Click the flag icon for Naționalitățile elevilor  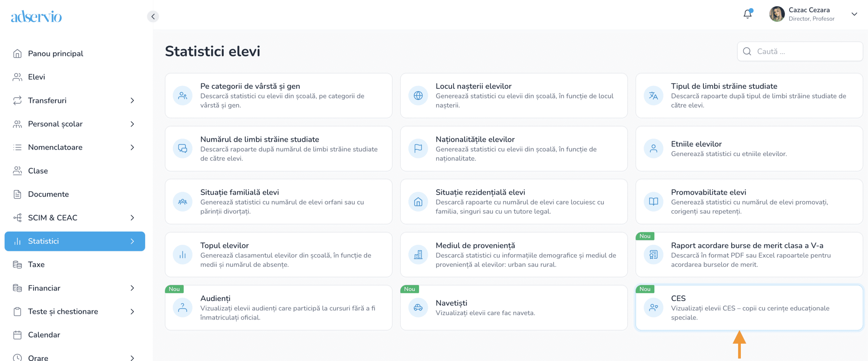click(418, 148)
